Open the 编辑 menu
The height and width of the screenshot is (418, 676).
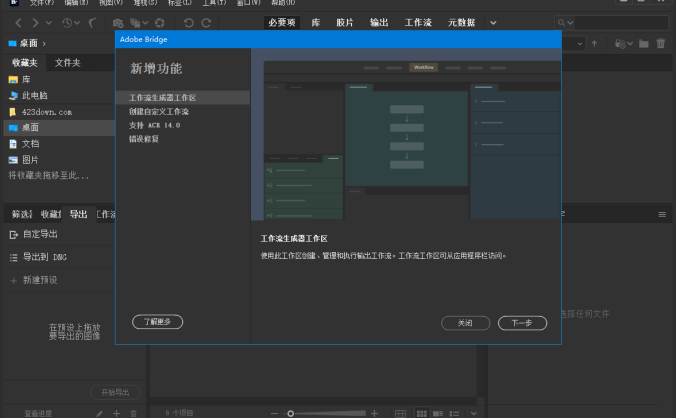76,3
